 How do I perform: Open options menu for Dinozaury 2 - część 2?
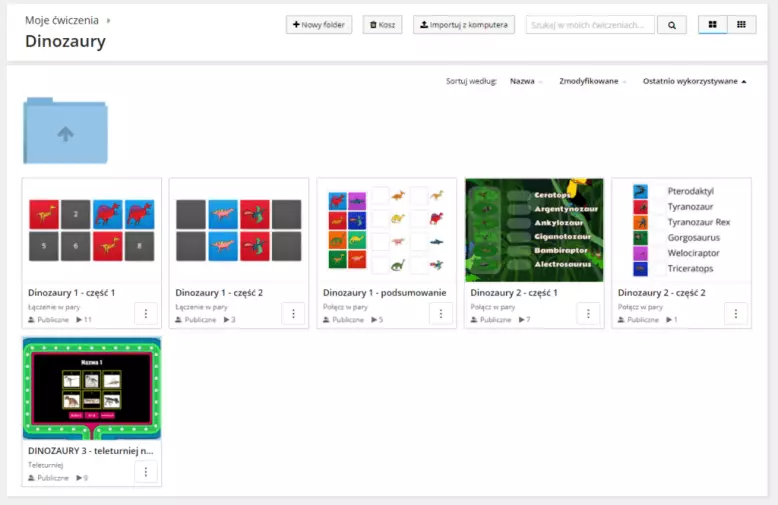click(736, 314)
